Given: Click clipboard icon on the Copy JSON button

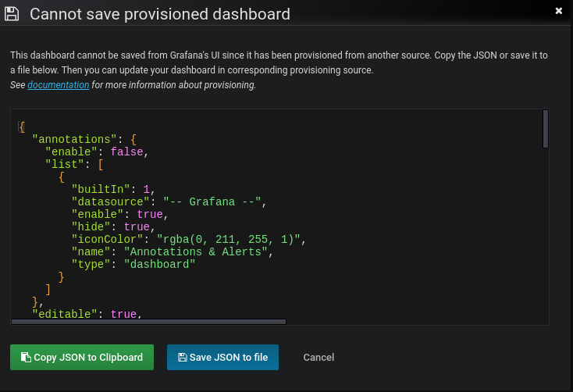Looking at the screenshot, I should (x=26, y=358).
